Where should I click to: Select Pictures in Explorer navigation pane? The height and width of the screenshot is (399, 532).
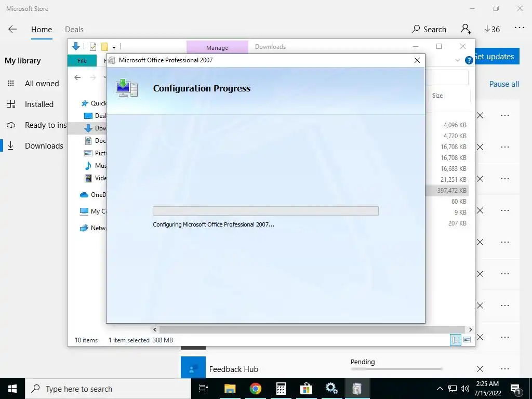point(95,153)
